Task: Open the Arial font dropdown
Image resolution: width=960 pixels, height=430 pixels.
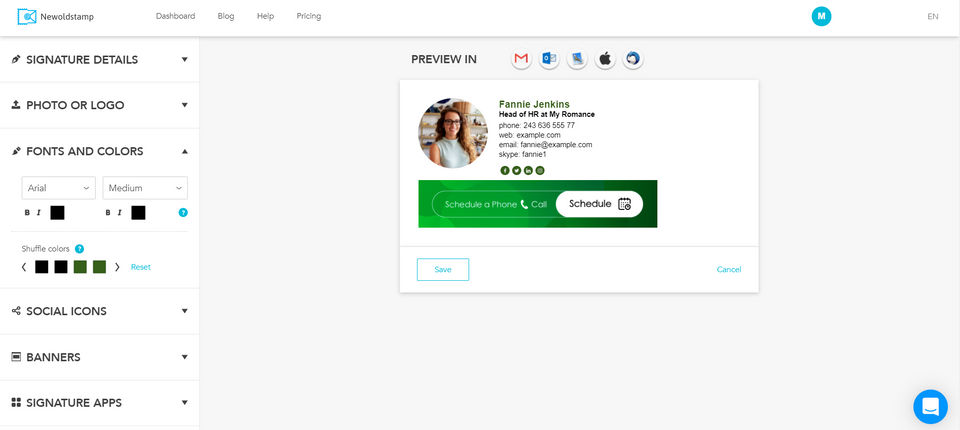Action: pos(59,188)
